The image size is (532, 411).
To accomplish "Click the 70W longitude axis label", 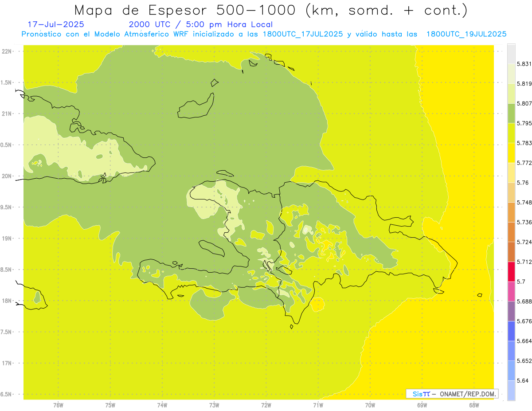I will (x=370, y=405).
